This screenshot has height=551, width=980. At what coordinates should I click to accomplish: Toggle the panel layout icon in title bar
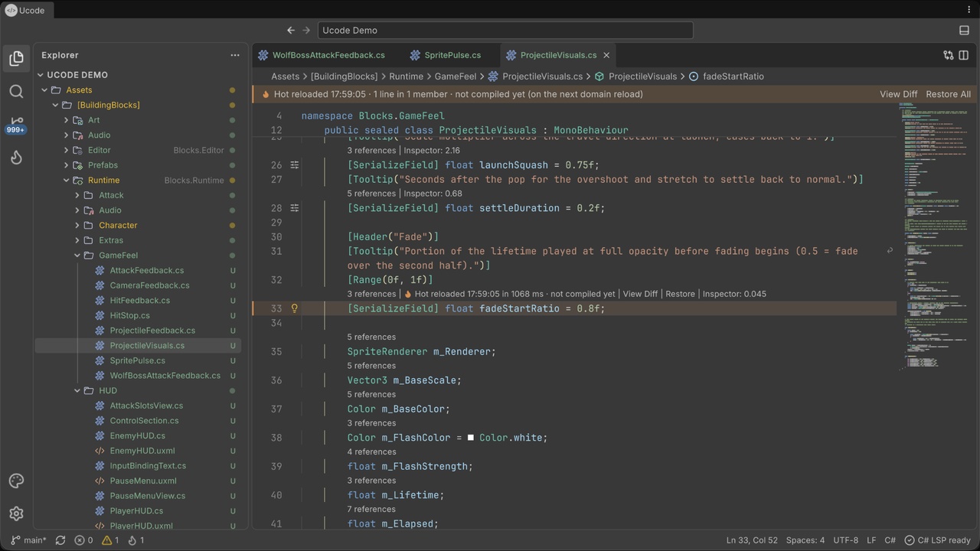click(x=964, y=30)
